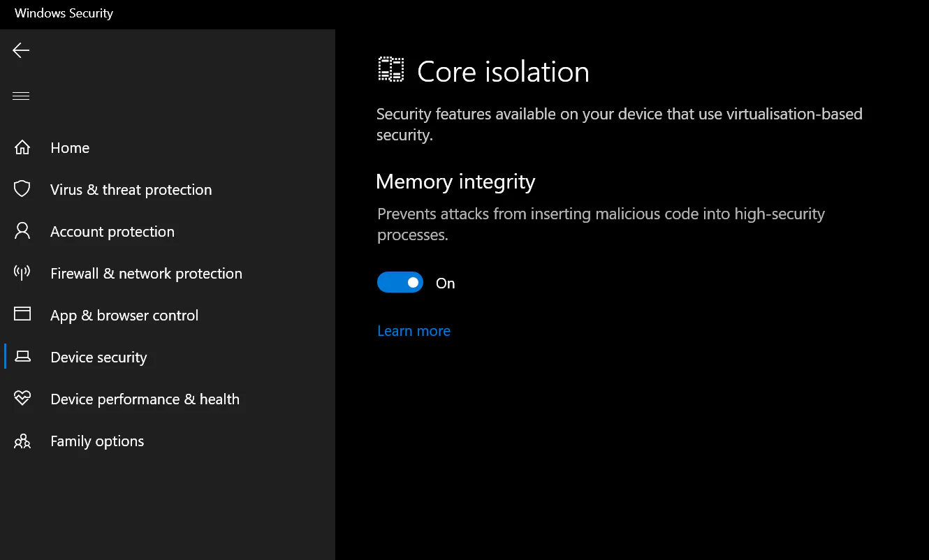The height and width of the screenshot is (560, 929).
Task: Open Firewall & network protection page
Action: [146, 273]
